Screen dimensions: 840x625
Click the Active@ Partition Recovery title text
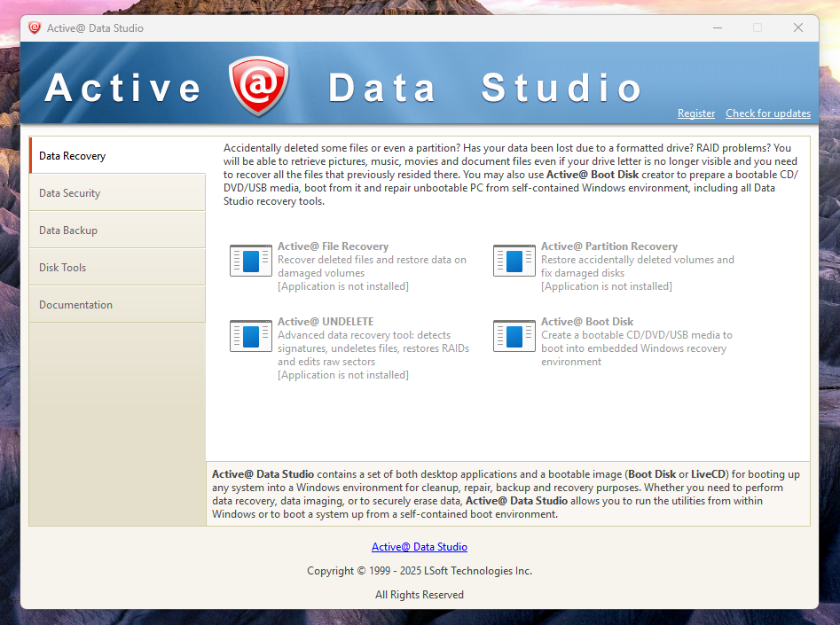coord(608,246)
